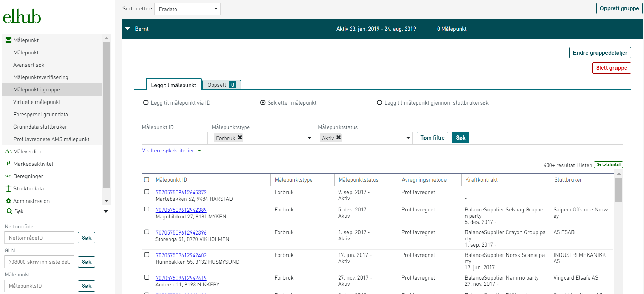Remove the Aktiv status filter tag
Screen dimensions: 644x294
tap(339, 137)
